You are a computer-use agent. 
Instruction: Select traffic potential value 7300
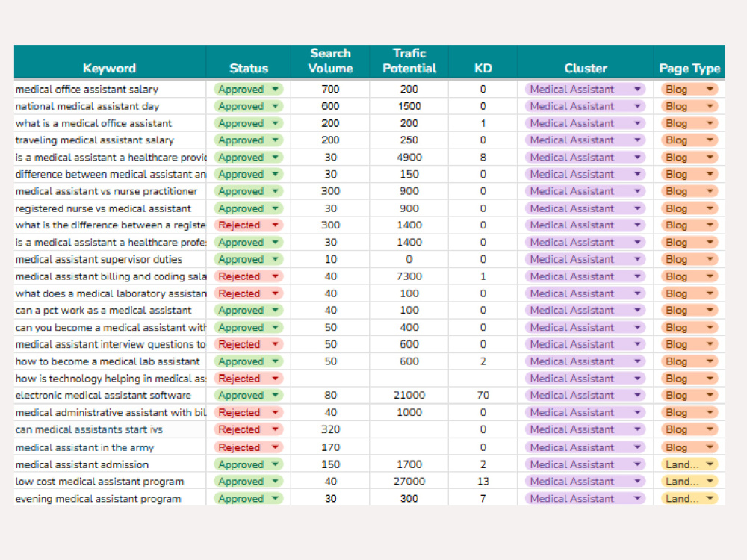409,276
